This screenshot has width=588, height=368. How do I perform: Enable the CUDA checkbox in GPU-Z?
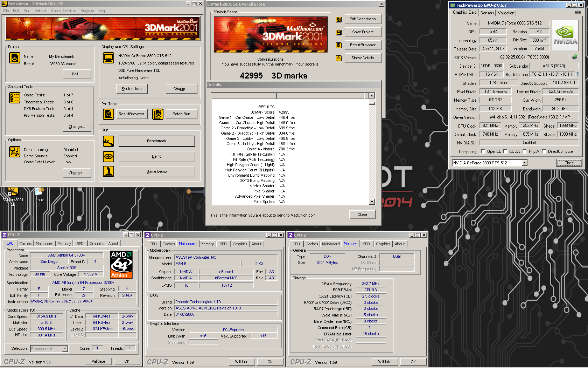pos(505,151)
